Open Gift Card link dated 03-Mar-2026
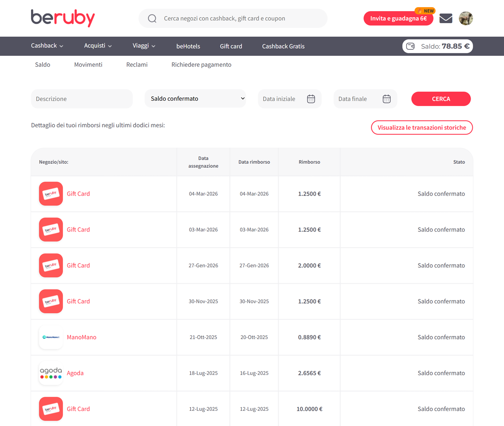 point(78,230)
